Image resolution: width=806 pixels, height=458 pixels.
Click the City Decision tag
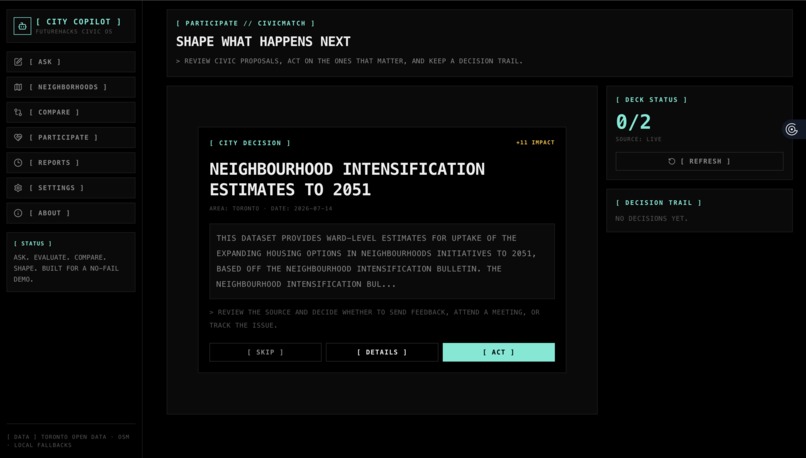coord(250,143)
